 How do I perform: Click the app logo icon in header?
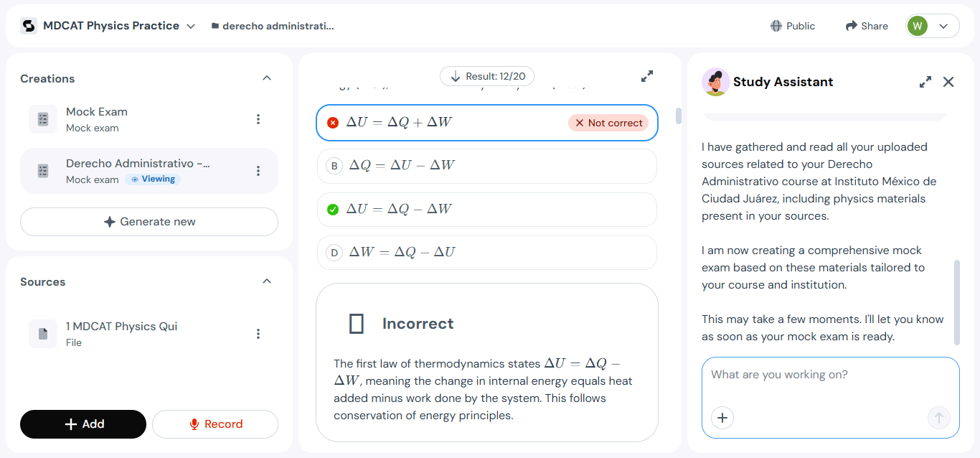coord(29,26)
